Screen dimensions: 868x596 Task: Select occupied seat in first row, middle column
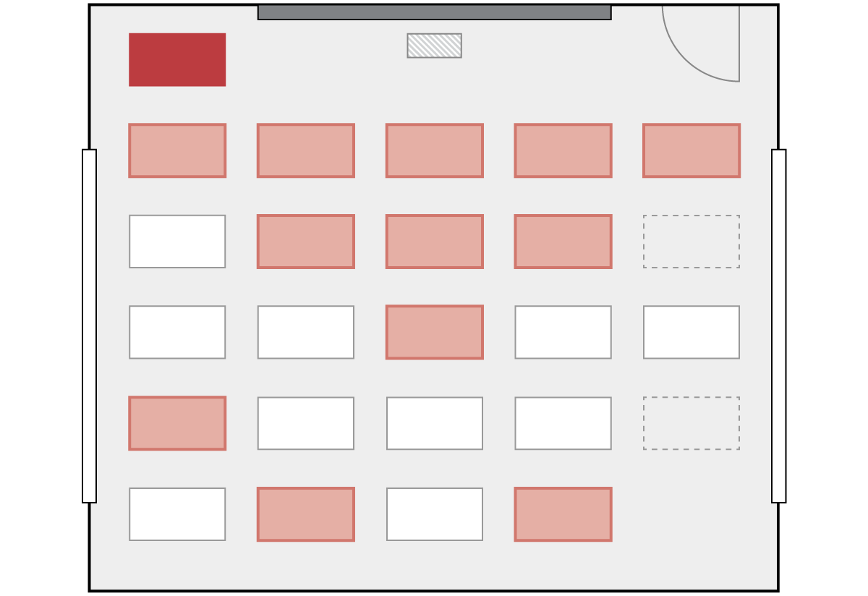click(x=435, y=150)
